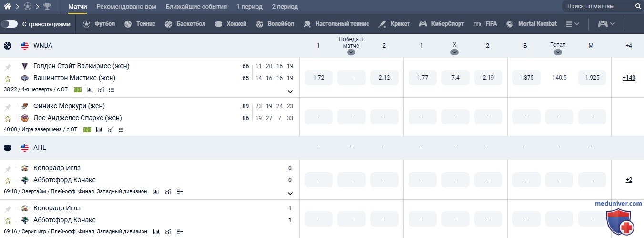
Task: Filter matches by FIFA
Action: click(x=485, y=24)
